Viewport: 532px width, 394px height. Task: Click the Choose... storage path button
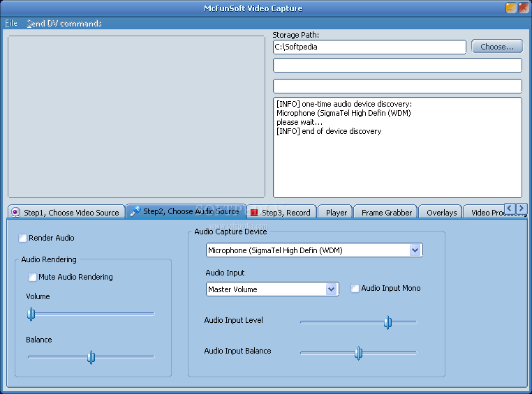(497, 47)
